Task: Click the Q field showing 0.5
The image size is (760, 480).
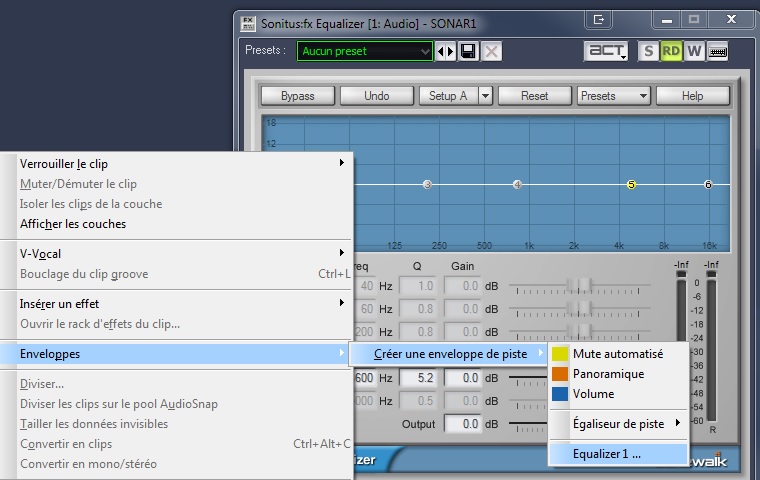Action: pyautogui.click(x=418, y=401)
